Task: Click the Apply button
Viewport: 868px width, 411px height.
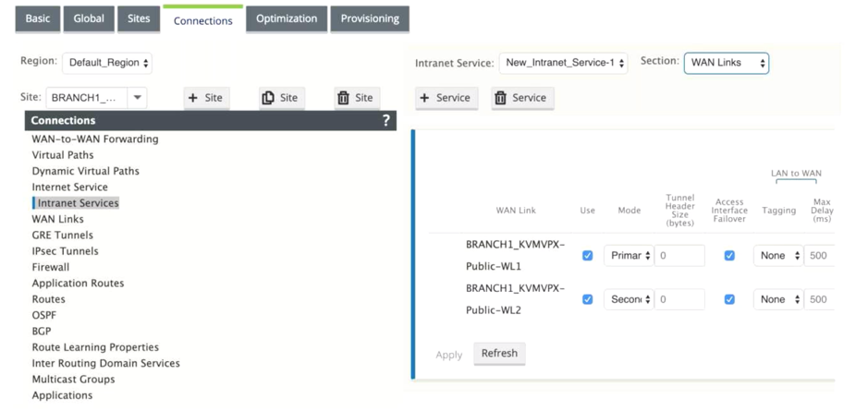Action: tap(449, 355)
